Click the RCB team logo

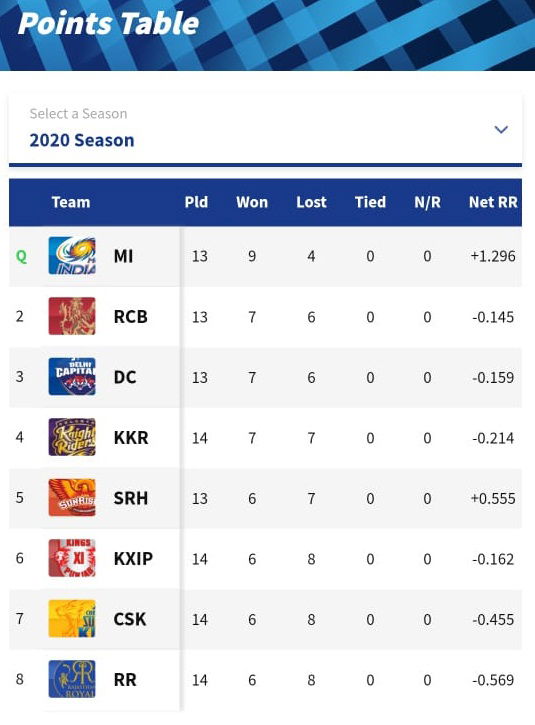coord(72,316)
